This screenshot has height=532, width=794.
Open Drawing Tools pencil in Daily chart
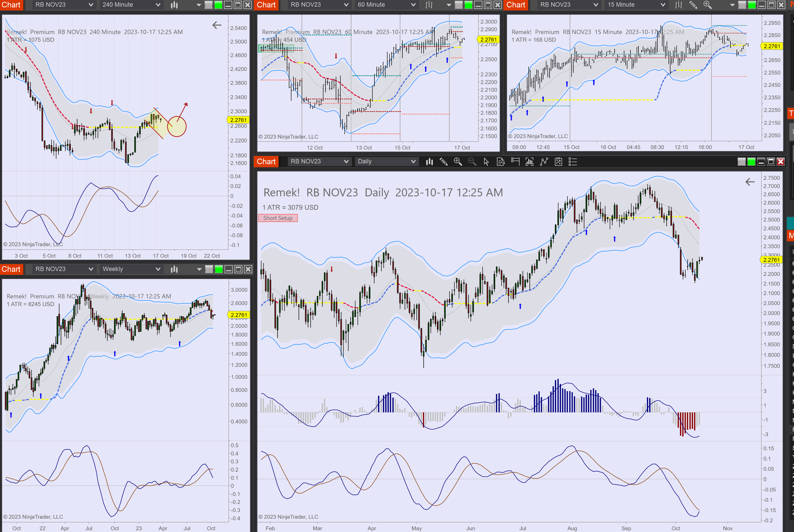(444, 162)
